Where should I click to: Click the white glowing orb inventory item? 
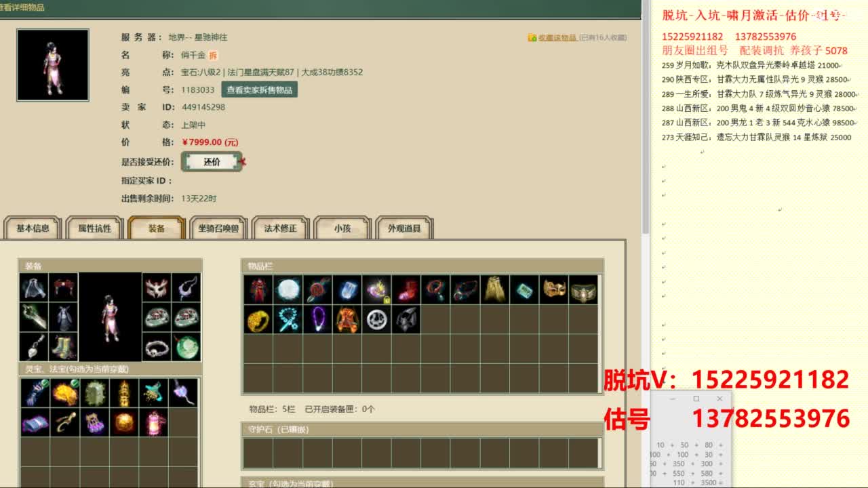point(288,289)
